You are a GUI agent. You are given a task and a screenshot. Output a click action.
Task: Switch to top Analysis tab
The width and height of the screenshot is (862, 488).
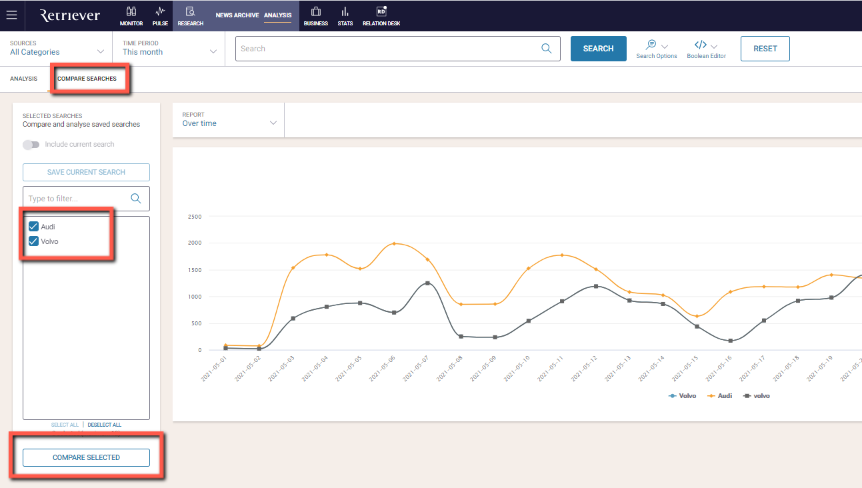point(278,15)
